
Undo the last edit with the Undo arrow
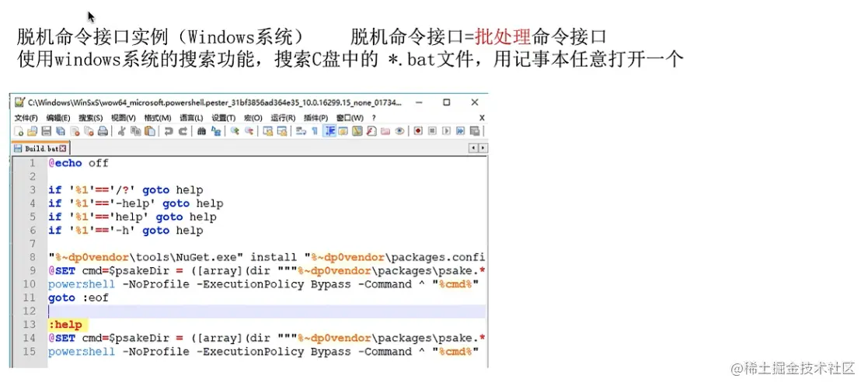[169, 131]
